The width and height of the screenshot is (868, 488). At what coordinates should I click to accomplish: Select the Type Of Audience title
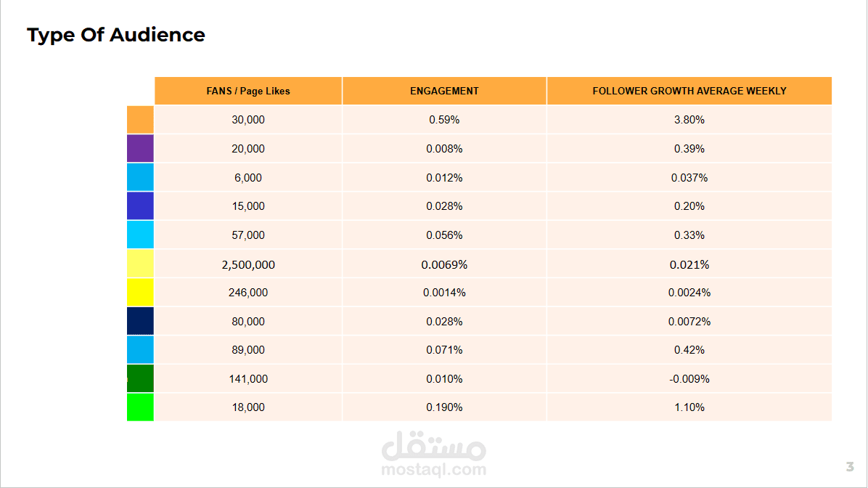click(116, 35)
